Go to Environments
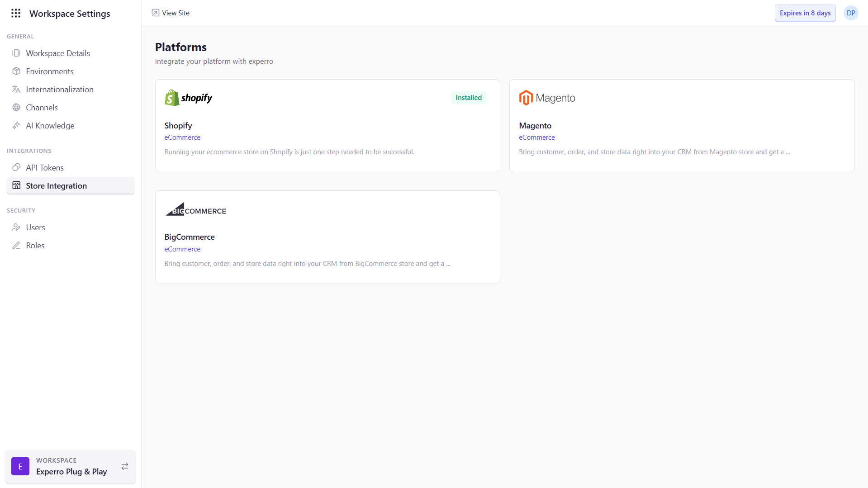 click(x=71, y=71)
